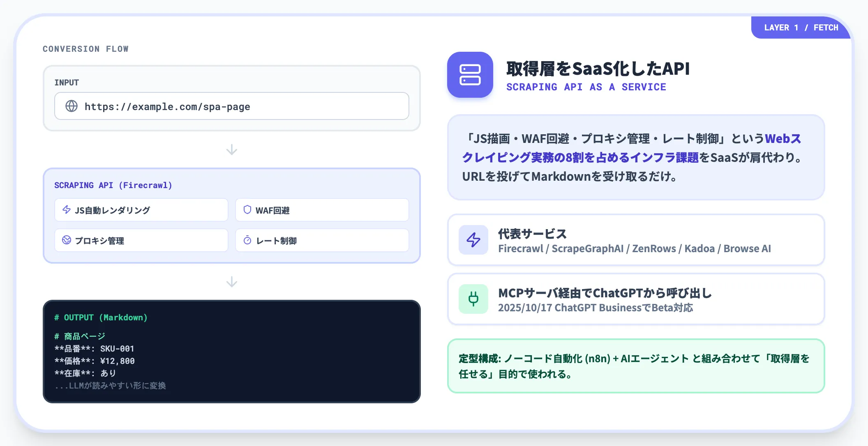Screen dimensions: 868x446
Task: Click the URLを投げてMarkdownを受け取るだけ sentence
Action: click(x=570, y=177)
